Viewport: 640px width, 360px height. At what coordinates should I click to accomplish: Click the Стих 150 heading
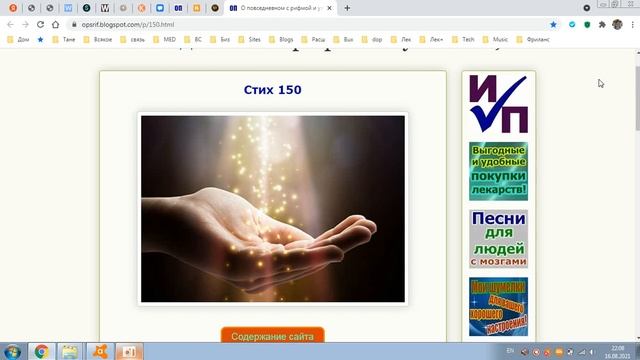[x=273, y=90]
